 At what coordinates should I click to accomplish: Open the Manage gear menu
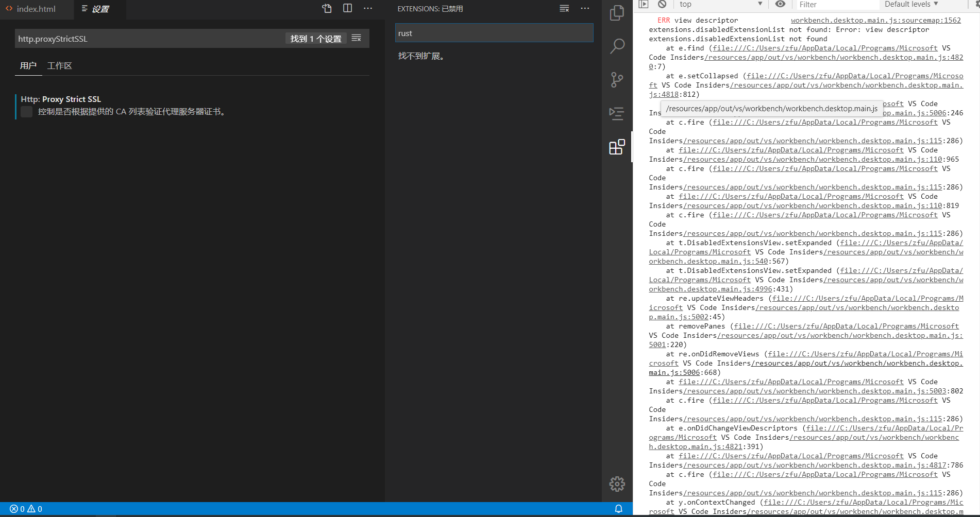617,484
